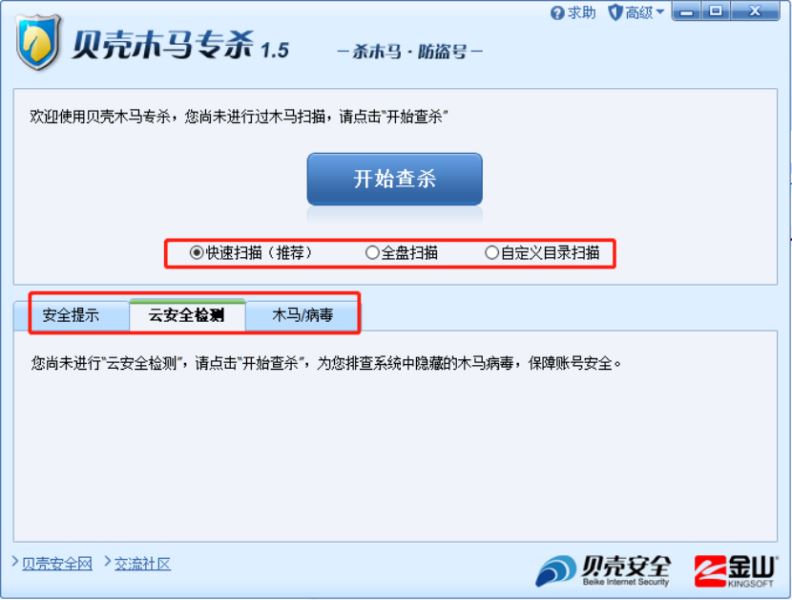Screen dimensions: 792x600
Task: Click the question mark help icon
Action: 557,13
